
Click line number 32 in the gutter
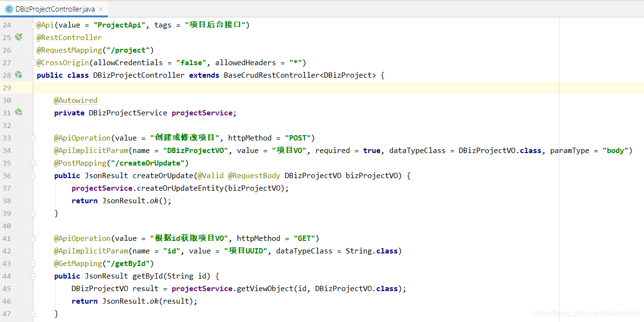pos(6,125)
